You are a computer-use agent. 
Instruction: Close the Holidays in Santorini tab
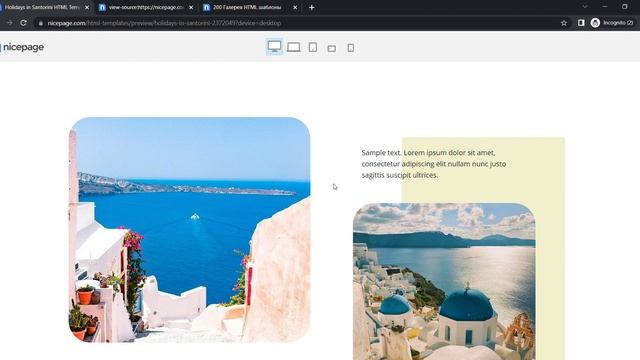click(x=87, y=7)
